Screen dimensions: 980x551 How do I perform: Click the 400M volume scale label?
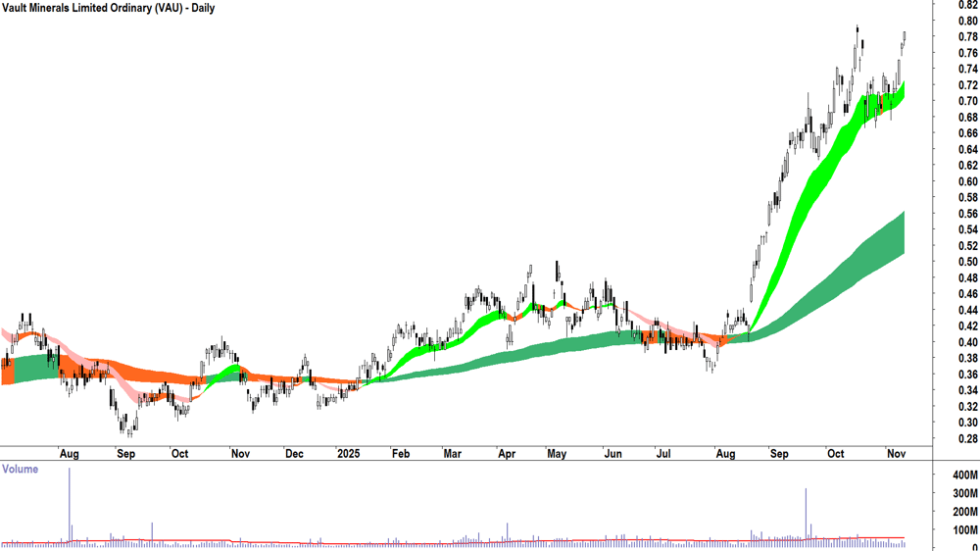coord(965,476)
